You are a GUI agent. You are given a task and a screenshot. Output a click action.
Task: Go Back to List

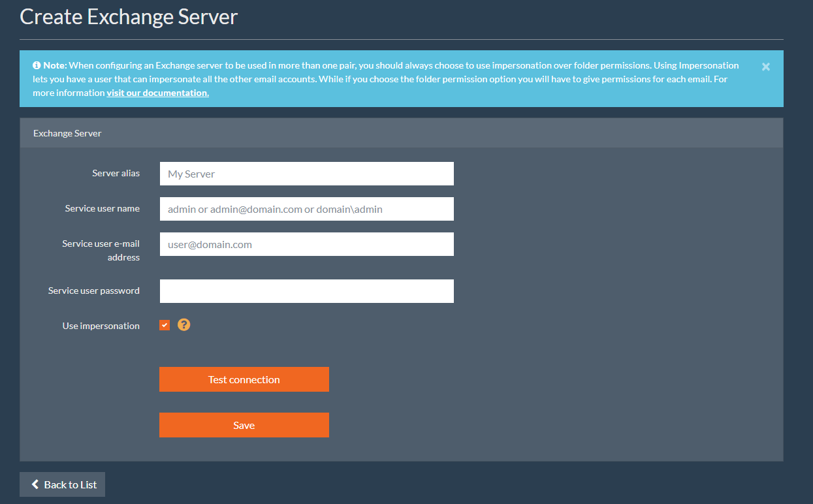click(62, 484)
